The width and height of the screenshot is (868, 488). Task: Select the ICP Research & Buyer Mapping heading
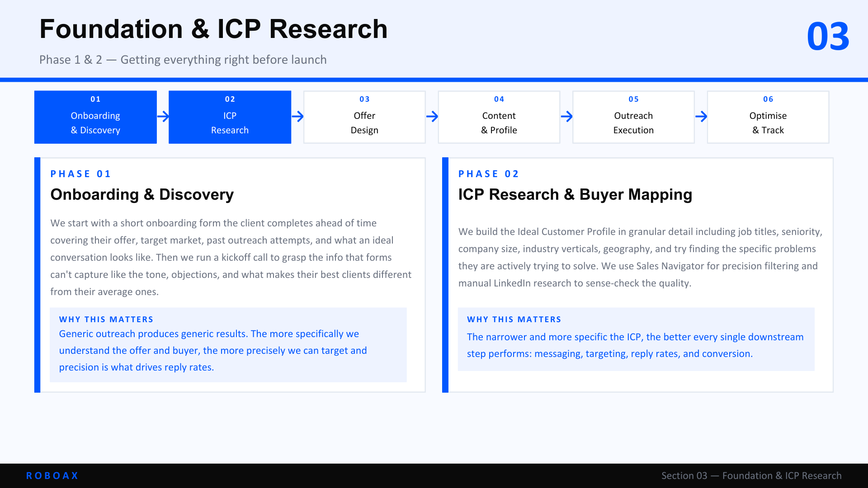pyautogui.click(x=575, y=194)
